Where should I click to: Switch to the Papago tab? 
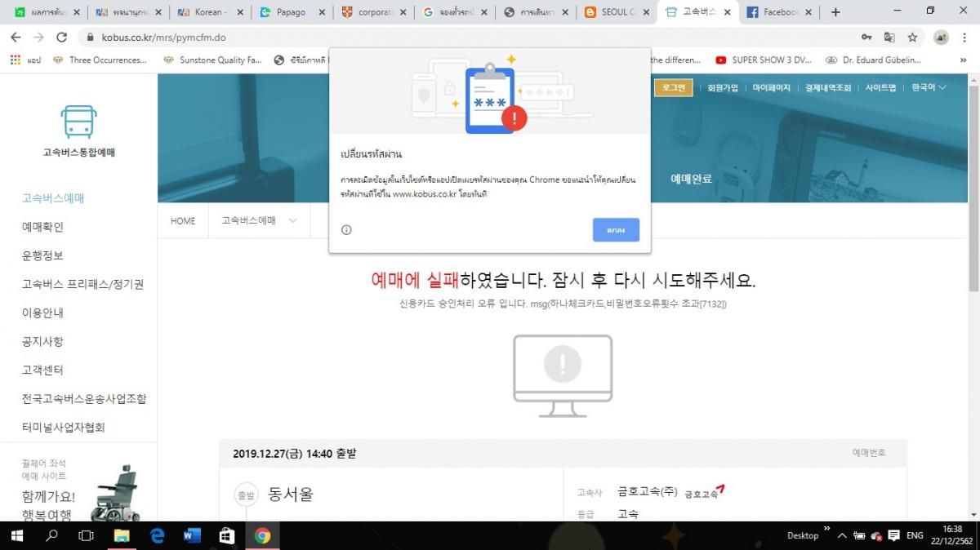coord(291,12)
